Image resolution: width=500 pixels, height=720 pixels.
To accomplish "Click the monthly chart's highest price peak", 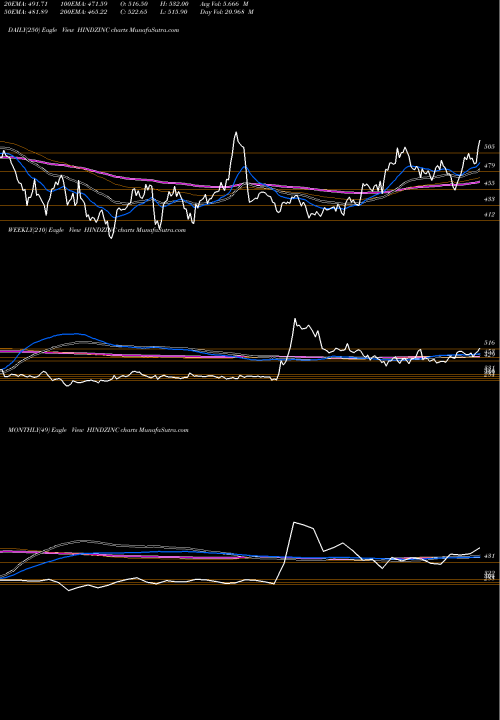I will (294, 523).
